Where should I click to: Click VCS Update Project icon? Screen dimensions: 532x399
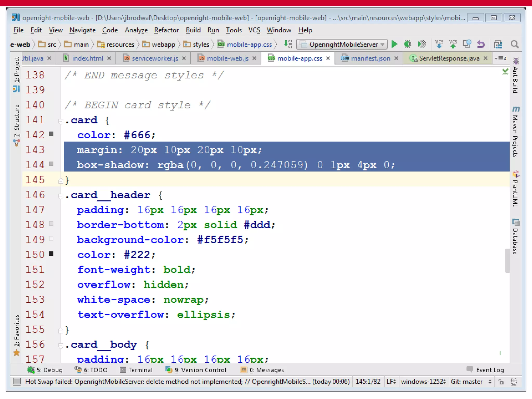(x=439, y=44)
